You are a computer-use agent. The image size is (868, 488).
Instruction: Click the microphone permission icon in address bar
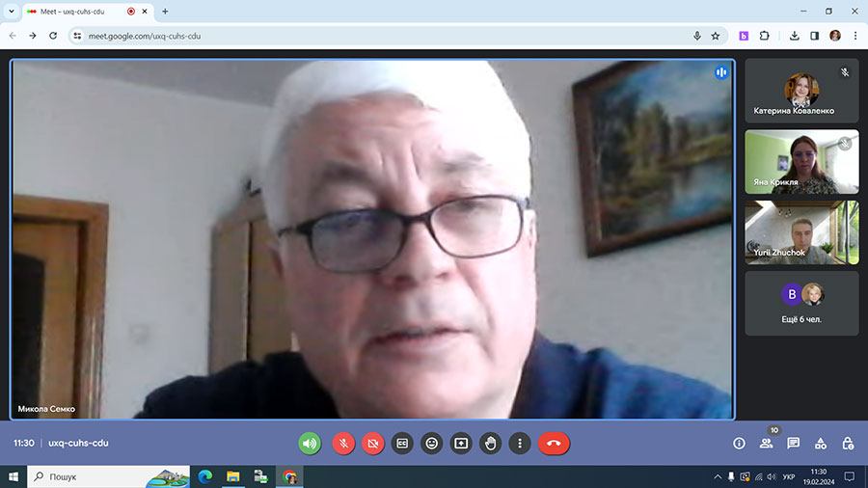[x=697, y=36]
